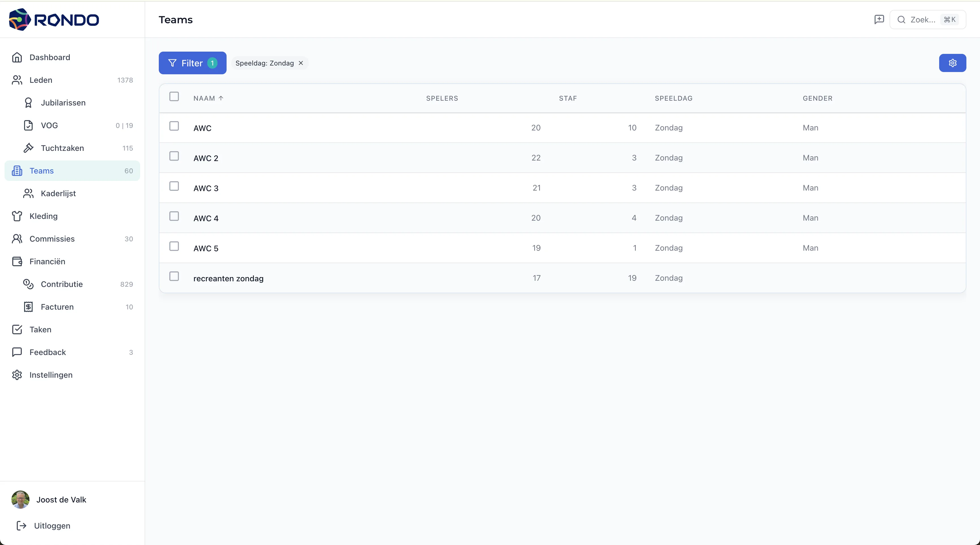Screen dimensions: 980x545
Task: Sort teams by the Spelers column
Action: click(x=442, y=98)
